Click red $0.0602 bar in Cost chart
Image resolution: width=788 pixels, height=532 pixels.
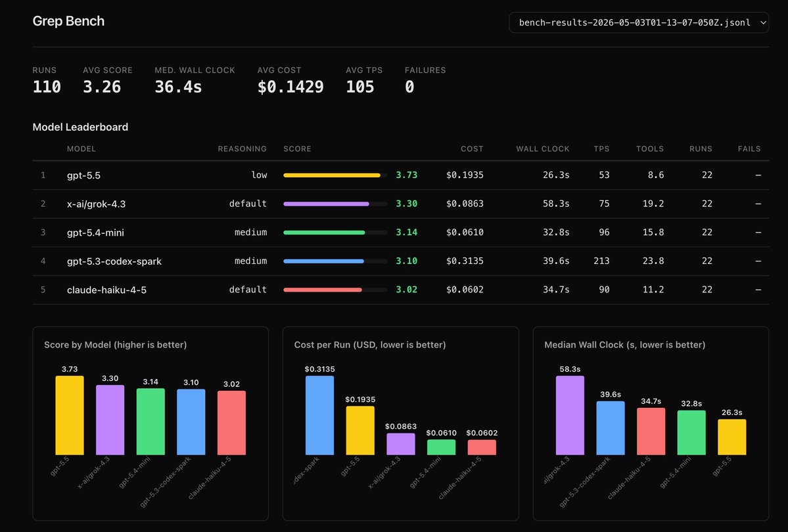[482, 447]
